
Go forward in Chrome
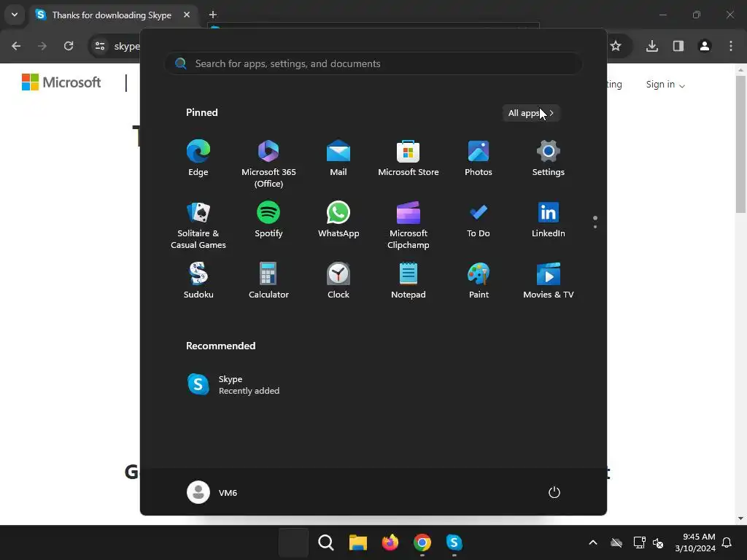pyautogui.click(x=42, y=46)
